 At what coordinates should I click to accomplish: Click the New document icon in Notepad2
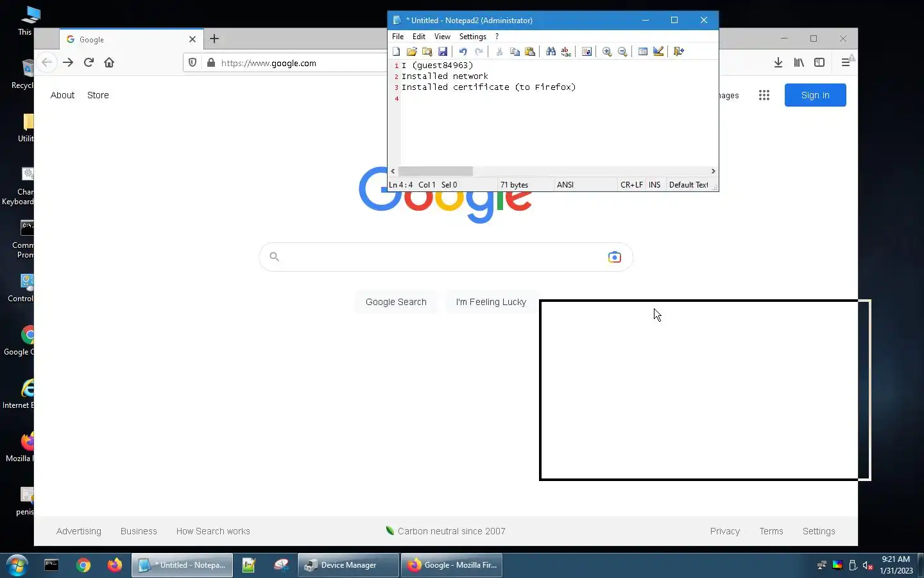(x=396, y=51)
